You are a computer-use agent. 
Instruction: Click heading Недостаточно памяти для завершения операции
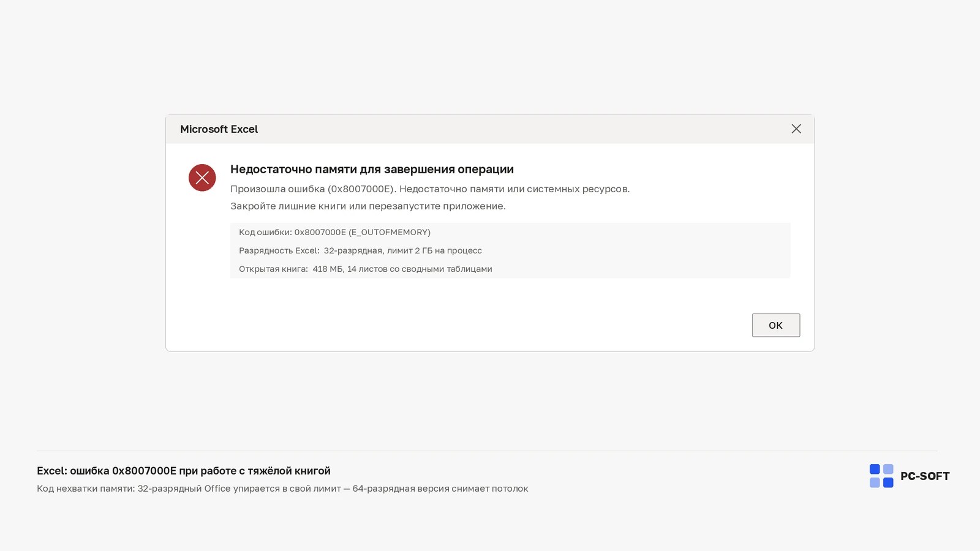point(372,169)
